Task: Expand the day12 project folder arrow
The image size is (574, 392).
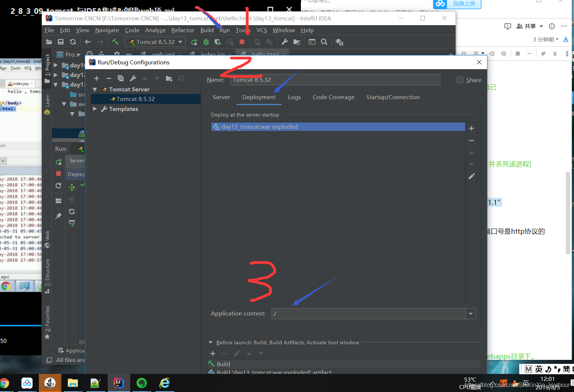Action: [56, 75]
